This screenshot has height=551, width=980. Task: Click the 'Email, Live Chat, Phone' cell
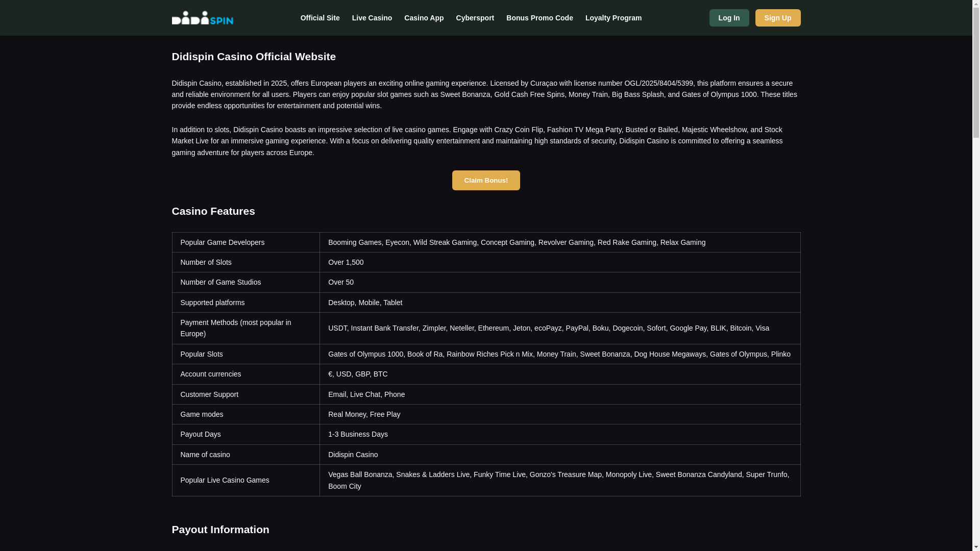coord(560,394)
